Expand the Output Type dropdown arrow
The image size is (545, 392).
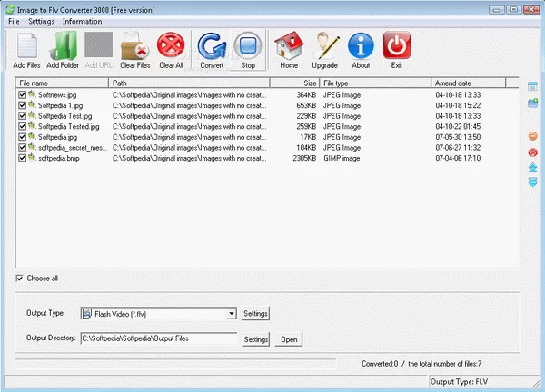[231, 314]
